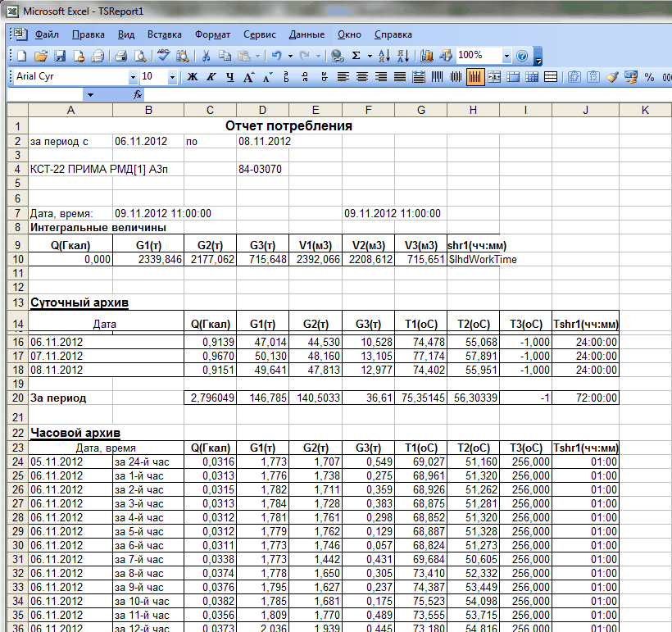672x632 pixels.
Task: Click the Name Box input field
Action: (x=45, y=95)
